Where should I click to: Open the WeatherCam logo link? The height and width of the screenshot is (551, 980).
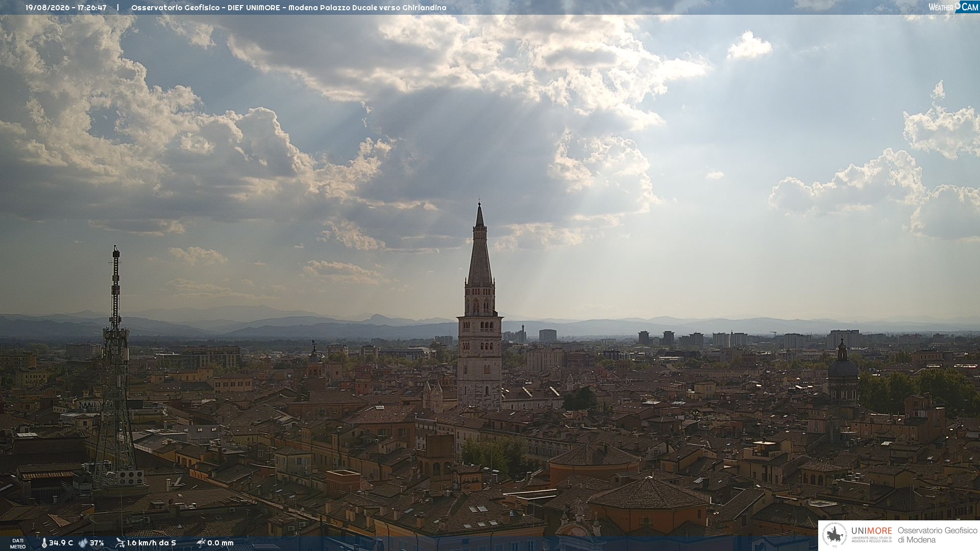point(953,7)
